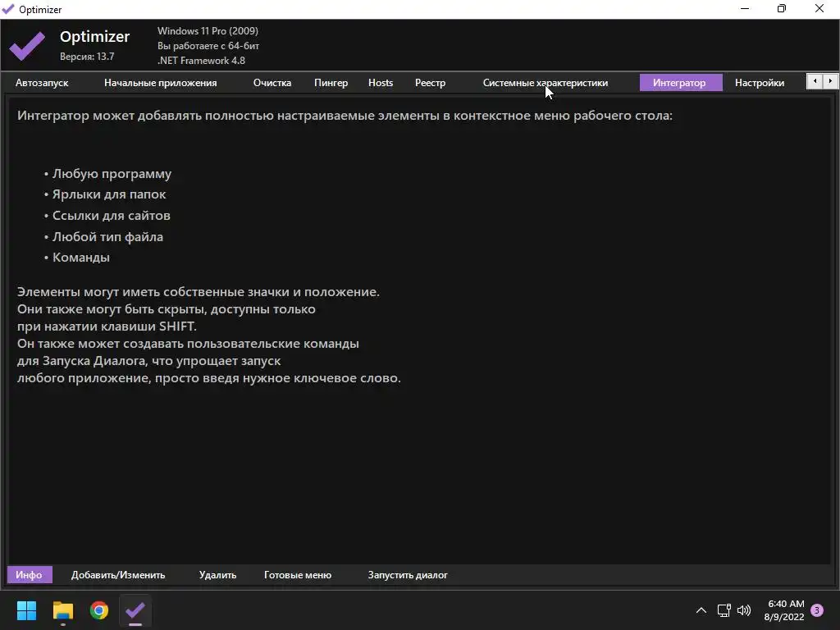
Task: Open notifications badge showing 3
Action: (817, 610)
